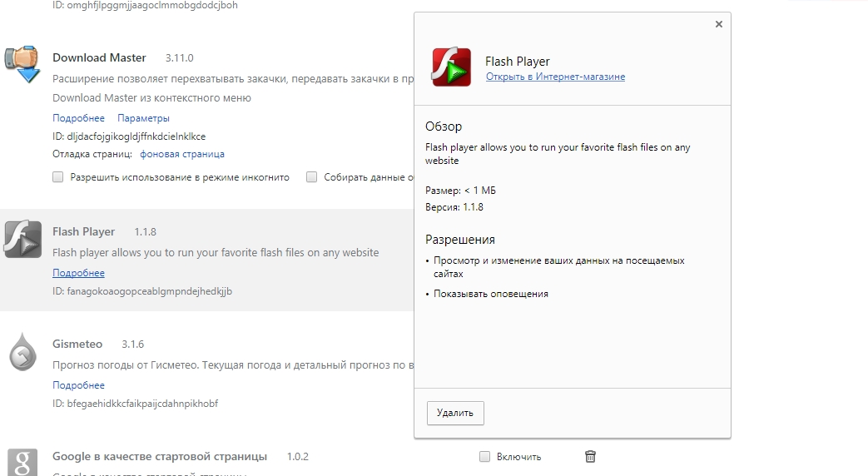
Task: Close the Flash Player details popup
Action: 718,25
